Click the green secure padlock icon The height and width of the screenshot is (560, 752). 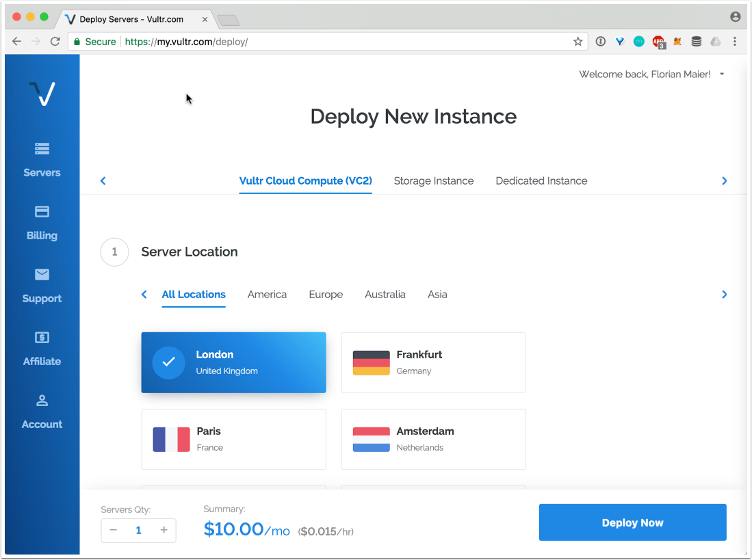77,42
